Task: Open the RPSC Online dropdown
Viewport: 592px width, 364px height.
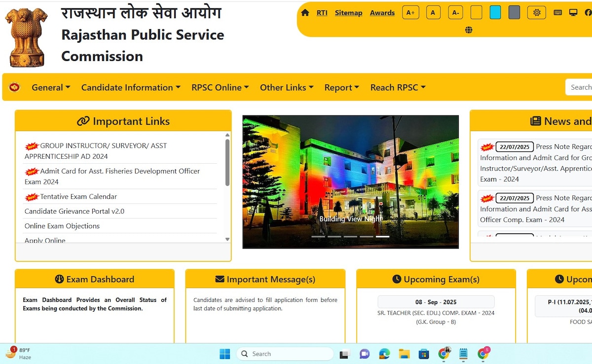Action: [220, 87]
